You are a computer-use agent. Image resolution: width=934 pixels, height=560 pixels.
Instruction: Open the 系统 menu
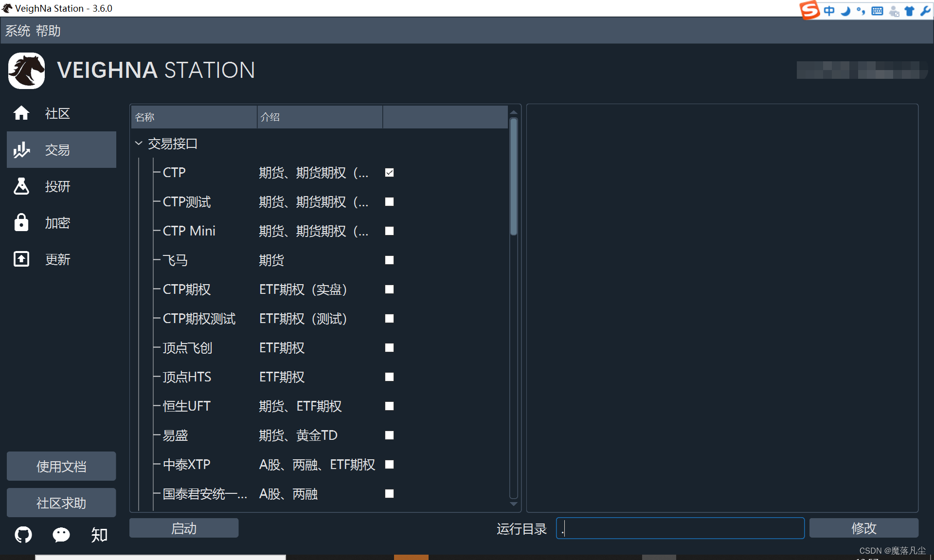(x=18, y=31)
